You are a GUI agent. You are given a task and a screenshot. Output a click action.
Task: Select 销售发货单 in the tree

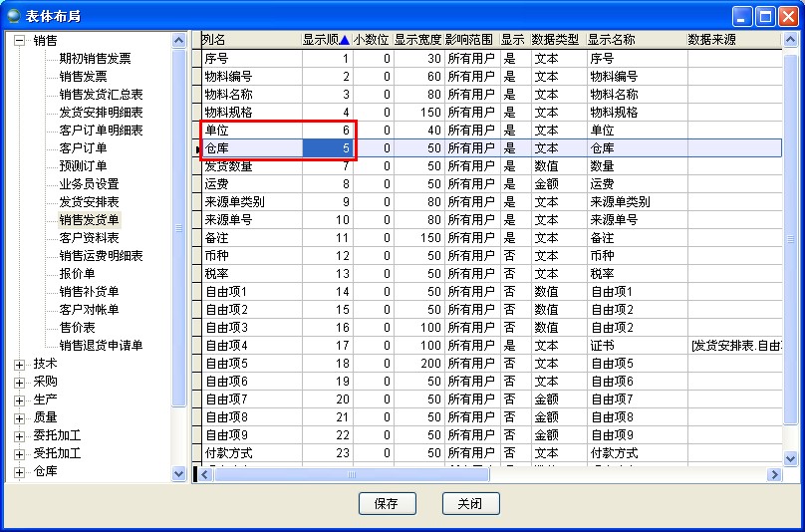pyautogui.click(x=89, y=220)
